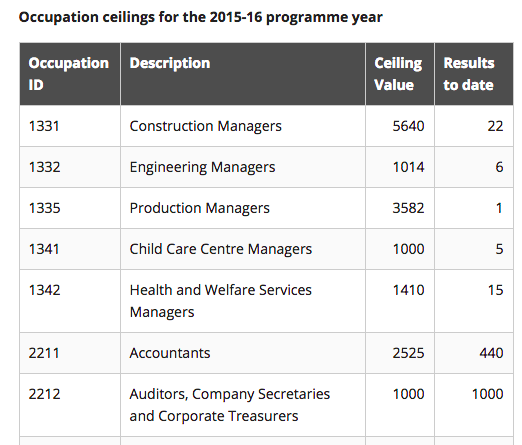Image resolution: width=522 pixels, height=445 pixels.
Task: Click occupation ID 2212
Action: (44, 394)
